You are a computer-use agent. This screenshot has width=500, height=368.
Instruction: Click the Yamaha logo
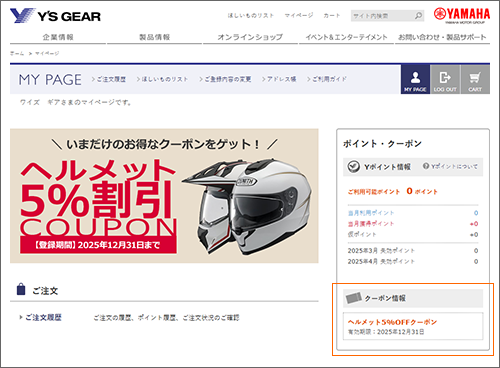(462, 15)
